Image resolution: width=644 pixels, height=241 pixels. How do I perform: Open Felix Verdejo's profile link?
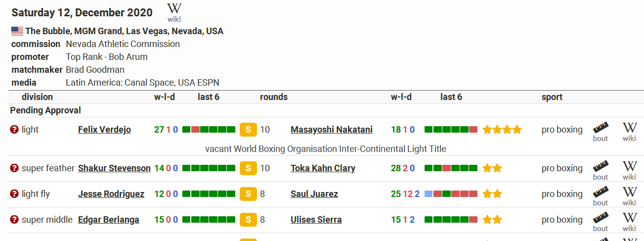click(104, 130)
